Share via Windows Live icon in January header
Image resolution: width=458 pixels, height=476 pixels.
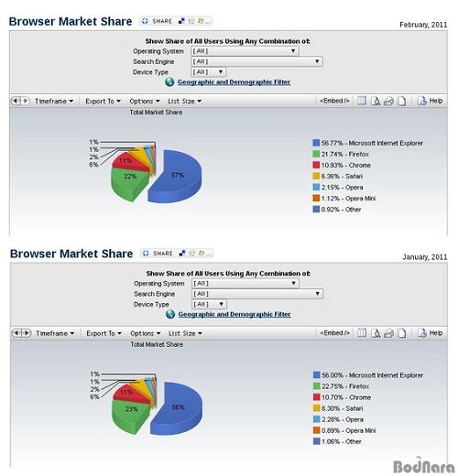202,254
